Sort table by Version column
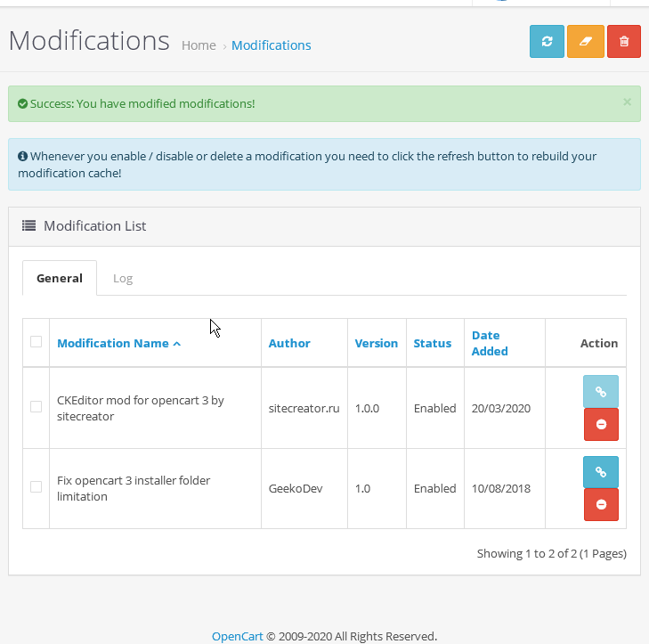Viewport: 649px width, 644px height. coord(376,343)
